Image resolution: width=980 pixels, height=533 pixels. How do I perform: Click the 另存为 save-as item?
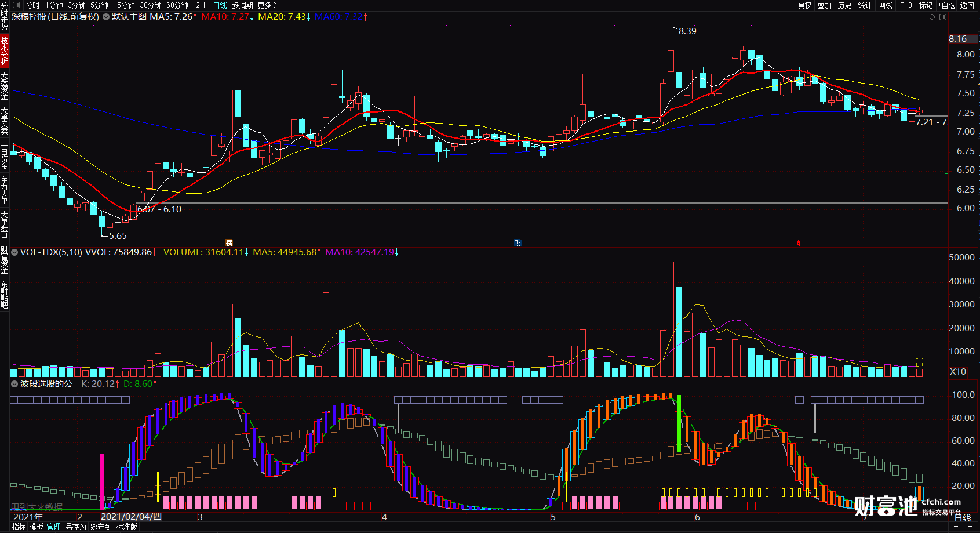tap(76, 527)
